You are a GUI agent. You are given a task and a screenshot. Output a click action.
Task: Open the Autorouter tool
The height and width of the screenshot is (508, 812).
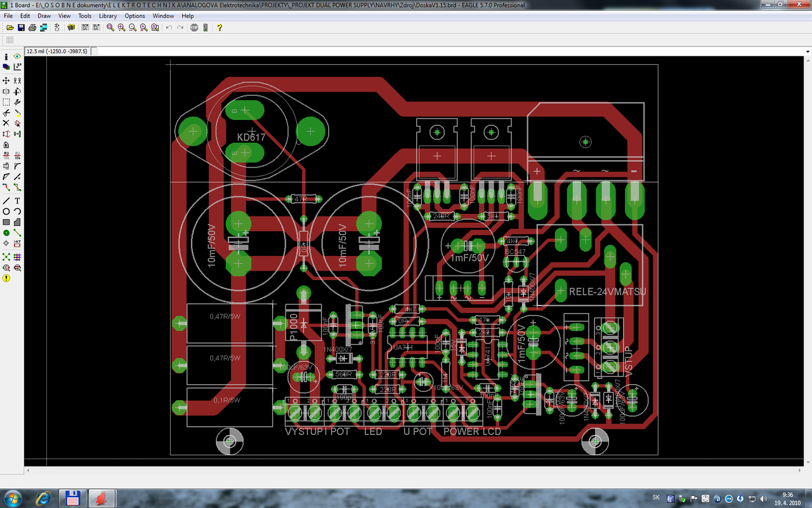[18, 257]
